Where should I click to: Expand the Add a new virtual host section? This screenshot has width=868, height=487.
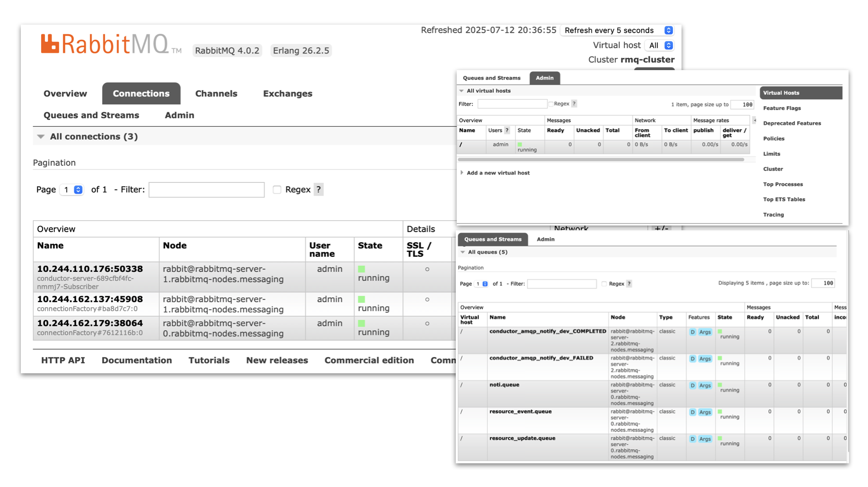(x=497, y=173)
